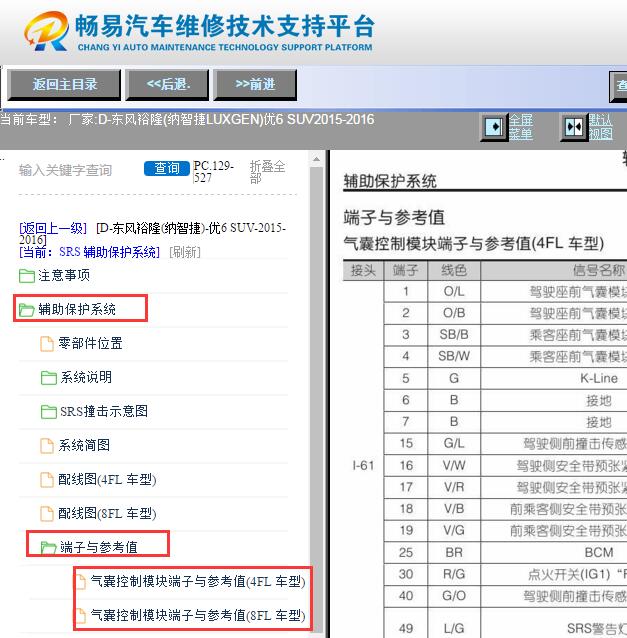Expand the SRS撞击示意图 tree item
This screenshot has width=627, height=638.
[x=104, y=411]
